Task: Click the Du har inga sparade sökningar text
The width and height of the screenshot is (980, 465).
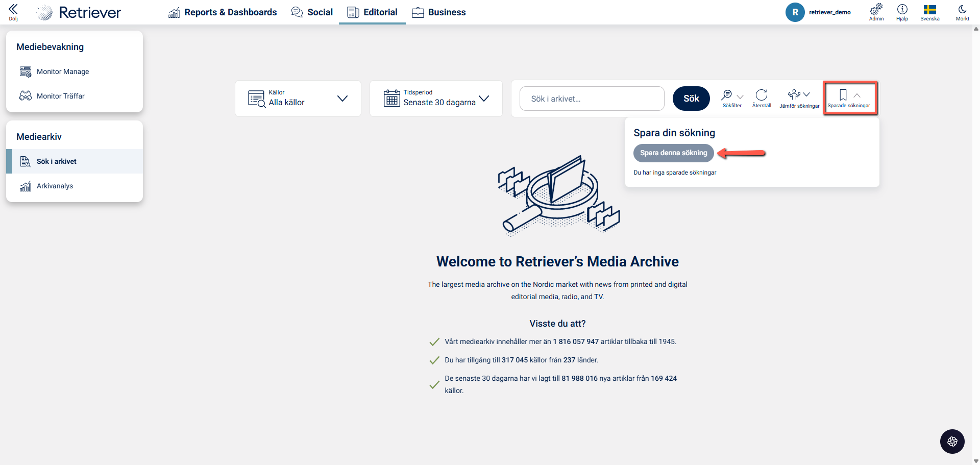Action: (675, 173)
